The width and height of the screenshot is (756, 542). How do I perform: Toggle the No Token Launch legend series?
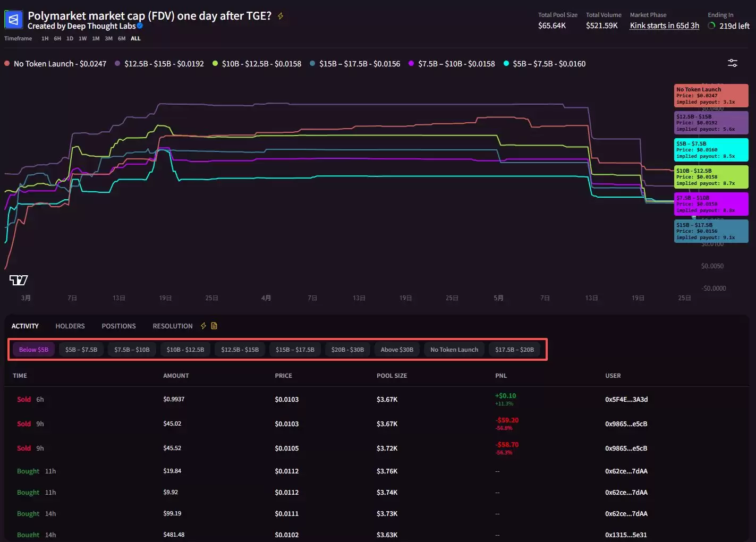tap(55, 64)
